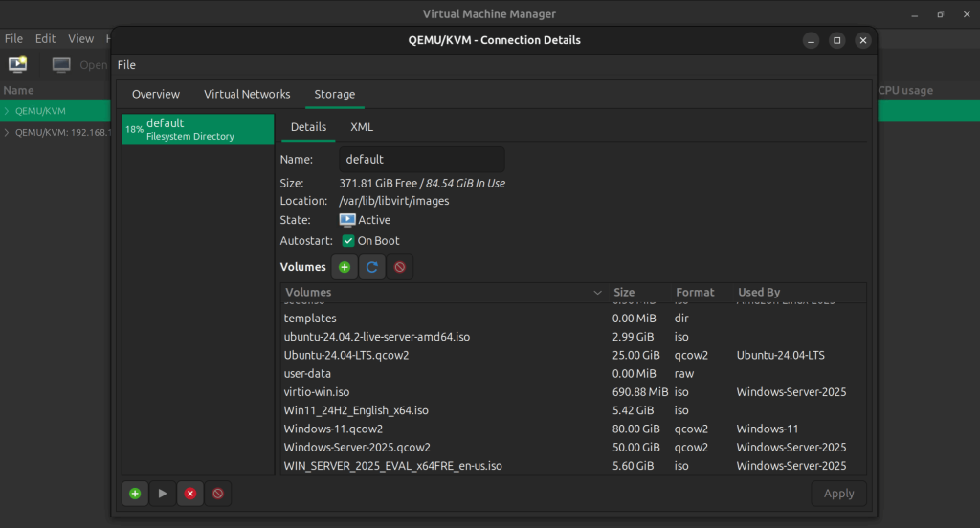This screenshot has height=528, width=980.
Task: Click new virtual machine icon in main window
Action: pyautogui.click(x=17, y=64)
